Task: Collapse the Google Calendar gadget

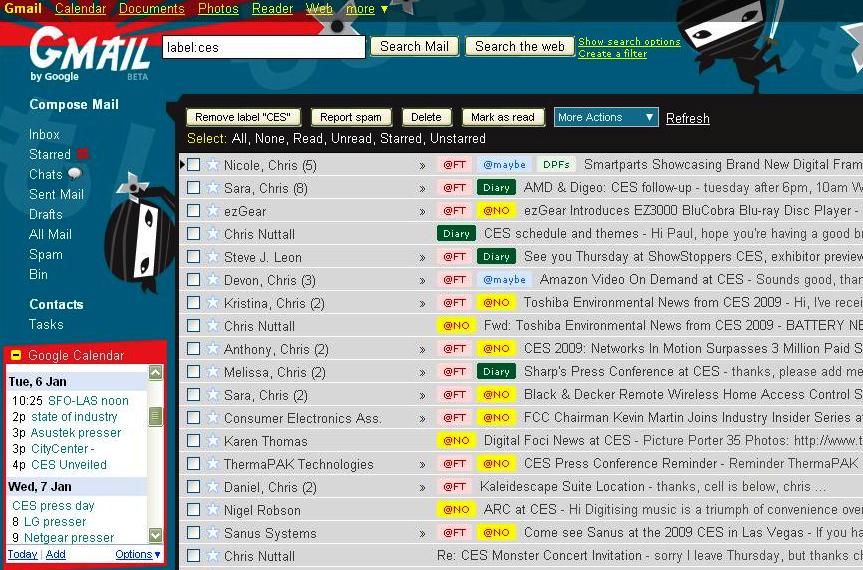Action: (x=16, y=356)
